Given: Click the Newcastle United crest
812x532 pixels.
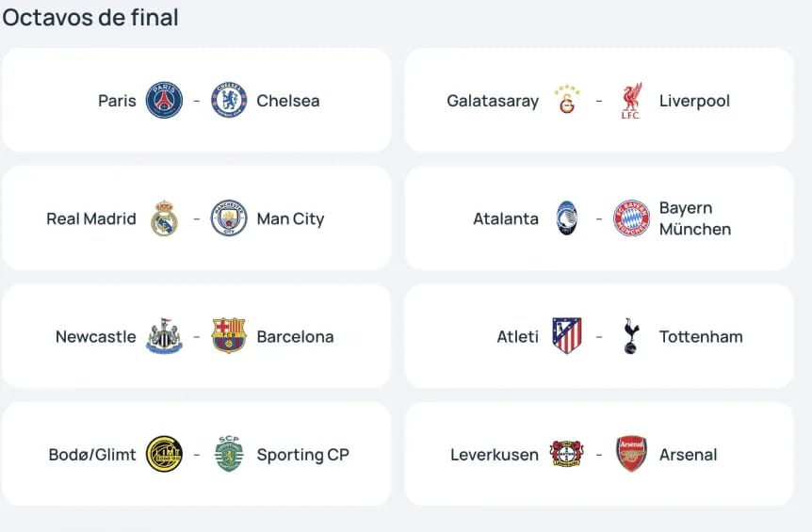Looking at the screenshot, I should click(x=164, y=336).
